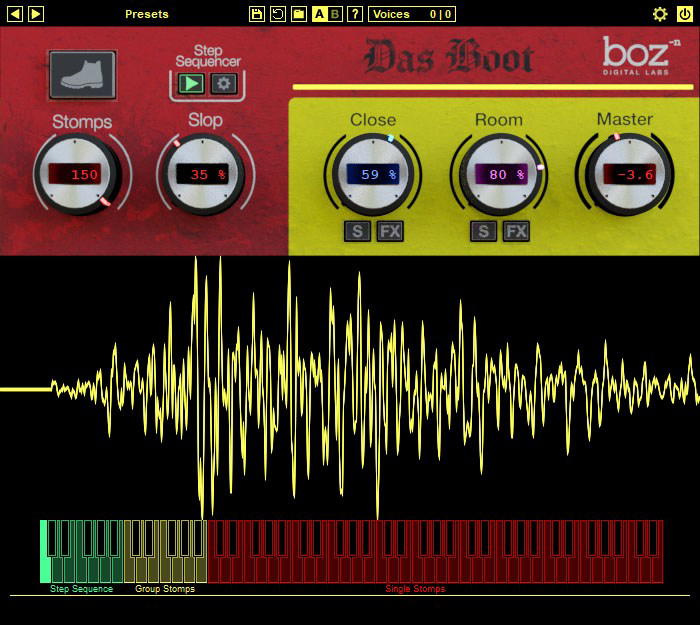Click the Master value -3.6
This screenshot has height=625, width=700.
(630, 174)
